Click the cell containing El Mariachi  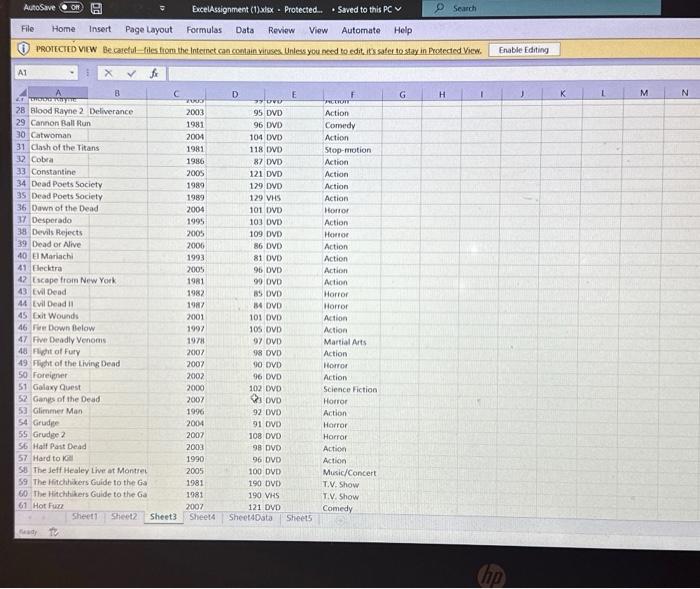[x=60, y=256]
